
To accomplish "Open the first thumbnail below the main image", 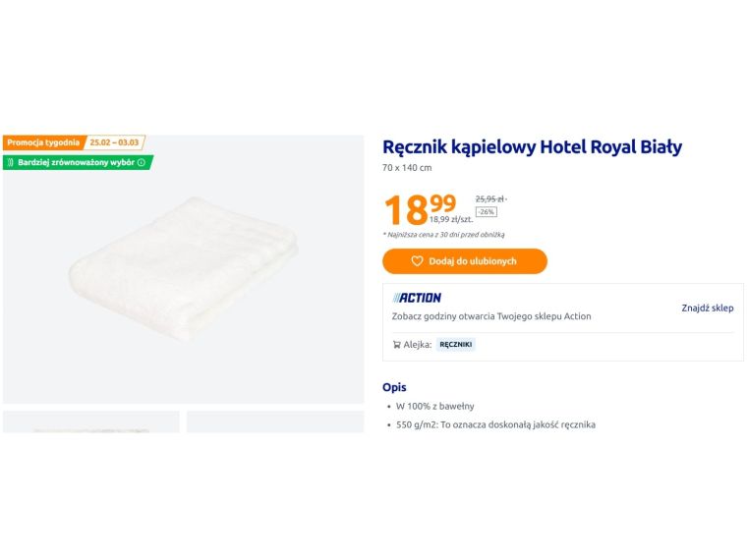I will (91, 422).
